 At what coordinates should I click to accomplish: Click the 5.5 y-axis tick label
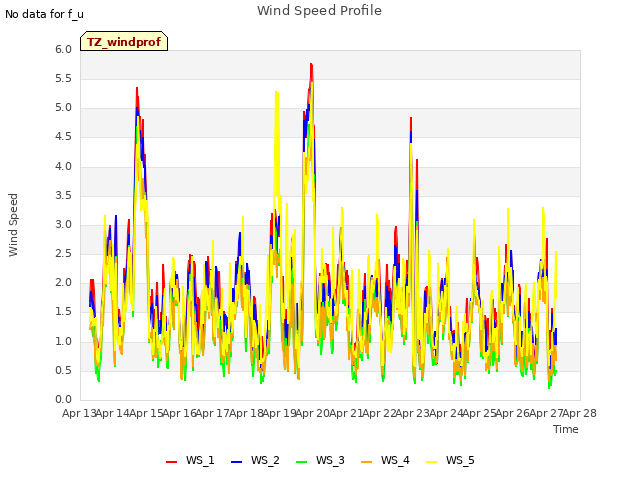[x=64, y=78]
